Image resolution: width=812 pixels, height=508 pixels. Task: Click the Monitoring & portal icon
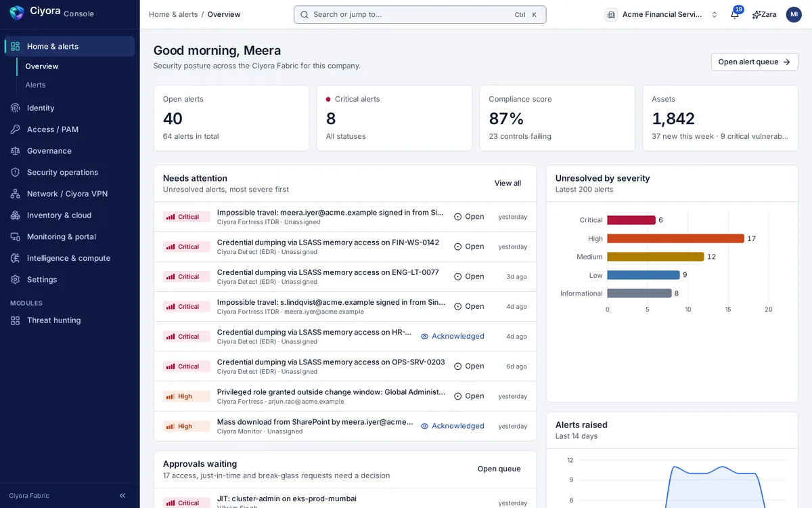[x=15, y=236]
